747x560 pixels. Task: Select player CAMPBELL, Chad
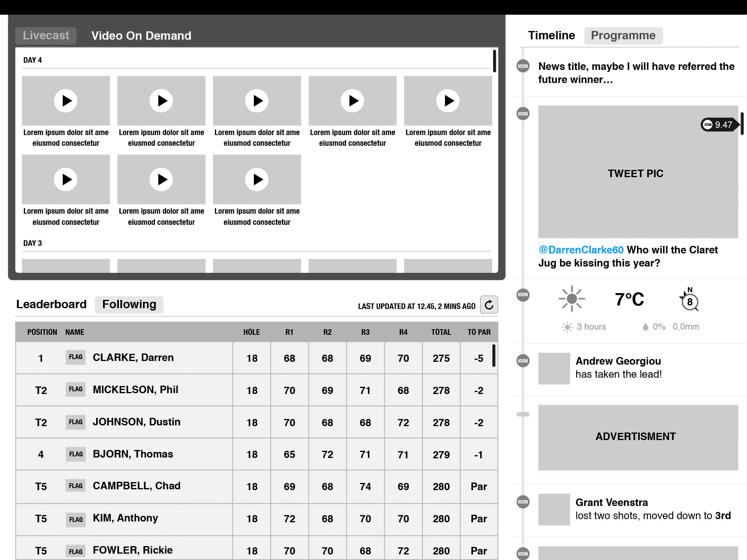click(x=137, y=486)
